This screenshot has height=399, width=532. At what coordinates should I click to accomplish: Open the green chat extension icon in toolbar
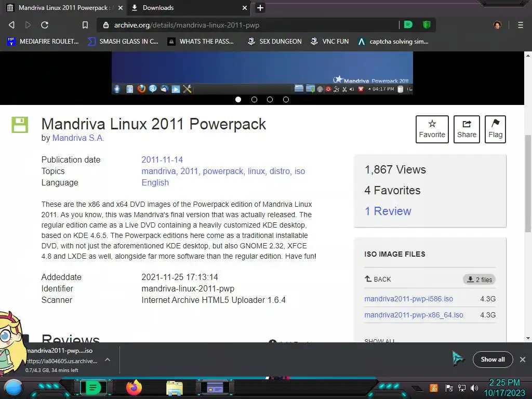tap(408, 24)
